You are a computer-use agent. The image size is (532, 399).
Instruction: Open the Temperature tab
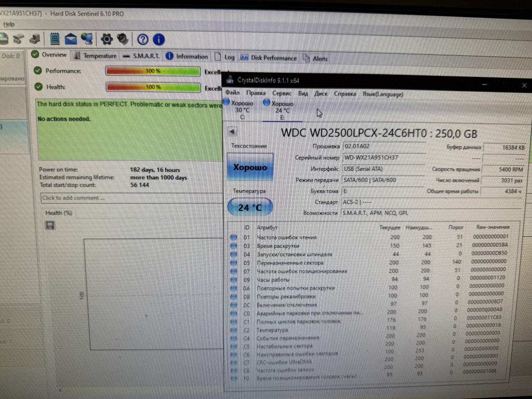(96, 56)
